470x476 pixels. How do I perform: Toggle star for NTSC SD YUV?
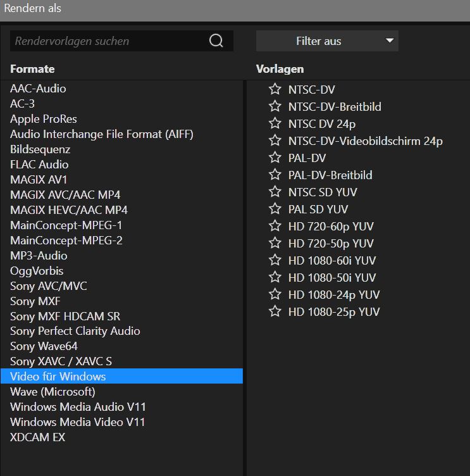[x=275, y=192]
